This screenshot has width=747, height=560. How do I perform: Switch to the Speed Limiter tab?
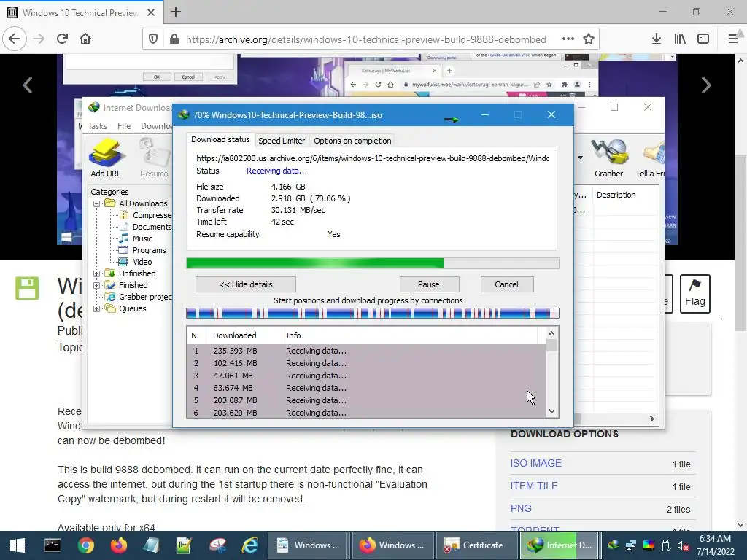(x=282, y=141)
